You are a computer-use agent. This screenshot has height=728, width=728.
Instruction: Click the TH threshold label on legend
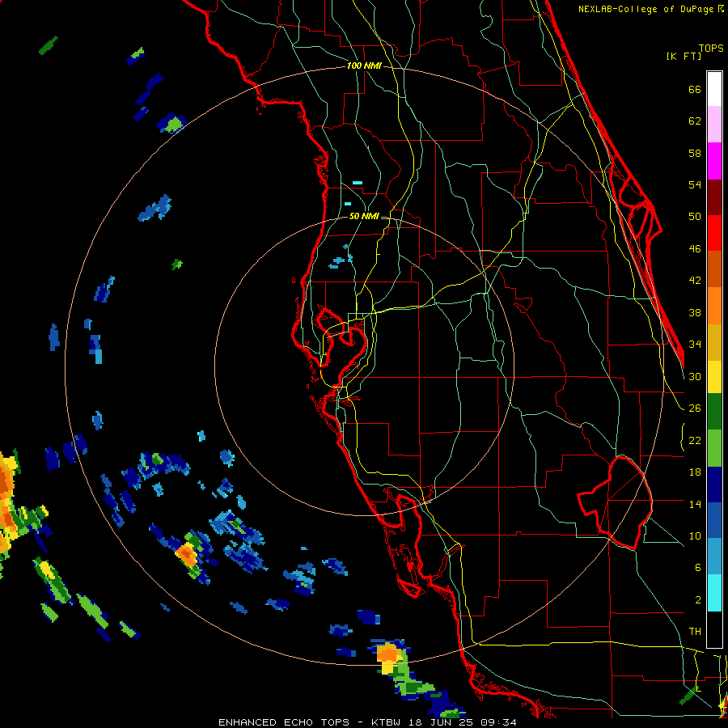click(695, 631)
